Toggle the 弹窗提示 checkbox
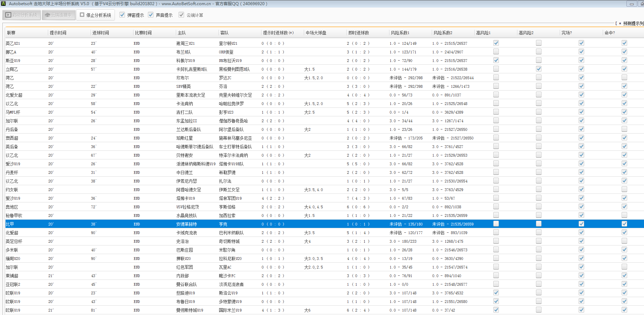Viewport: 644px width, 315px height. pyautogui.click(x=122, y=15)
